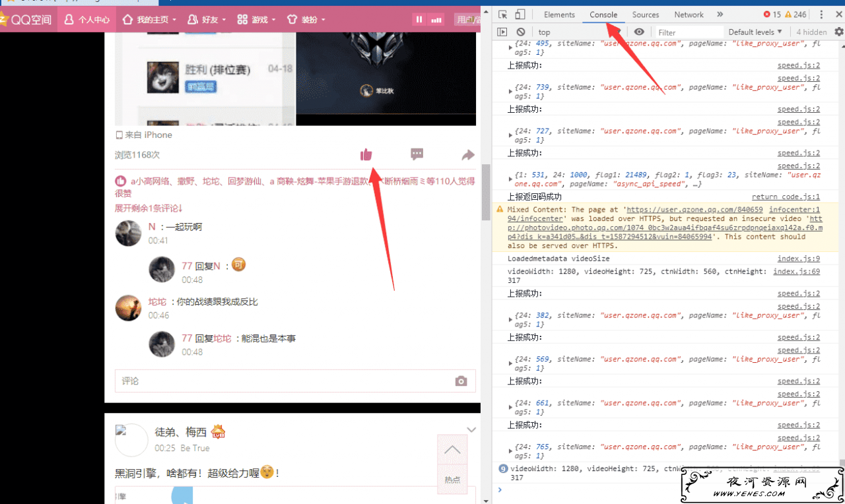Click the thumbs-up like icon on the post
845x504 pixels.
[366, 154]
